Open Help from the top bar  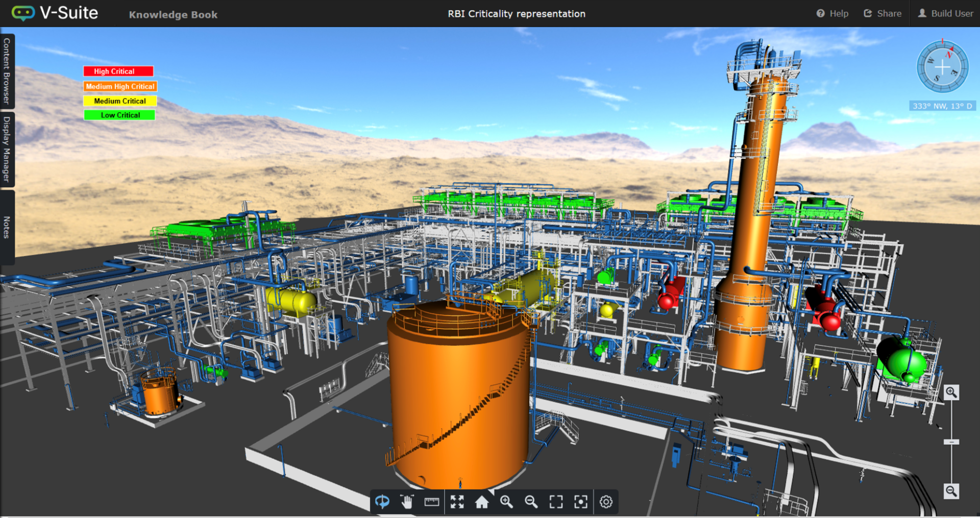click(x=833, y=13)
